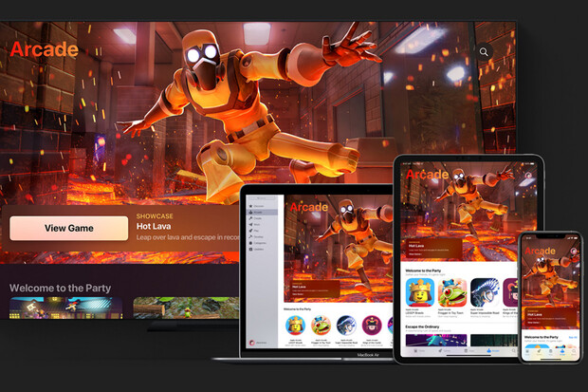Click the search magnifier on the TV screen
This screenshot has width=588, height=392.
pyautogui.click(x=484, y=52)
